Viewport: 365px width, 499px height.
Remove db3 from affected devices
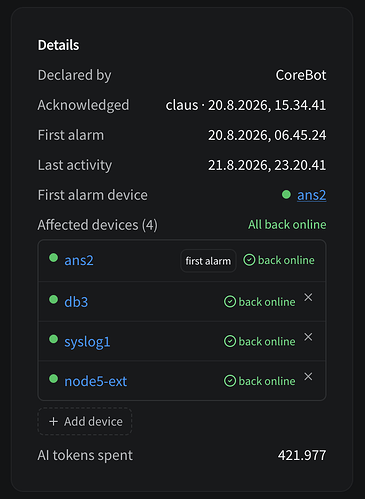[x=308, y=297]
